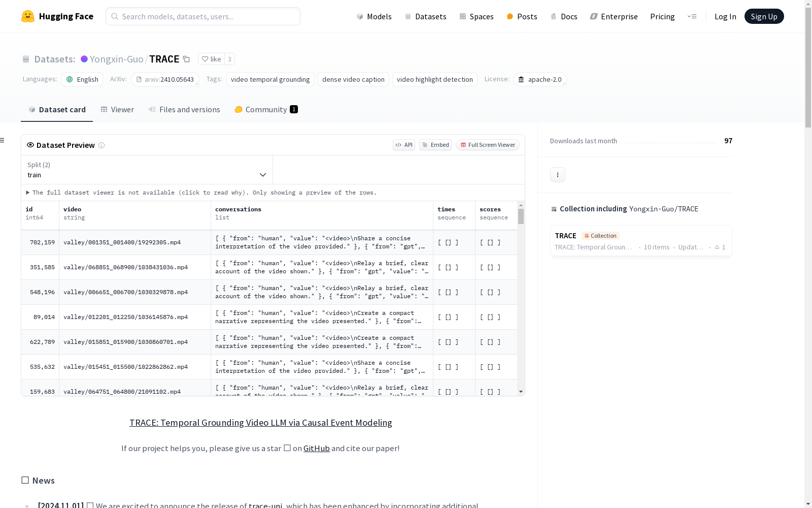Expand the viewer not available notice
812x508 pixels.
[x=201, y=193]
